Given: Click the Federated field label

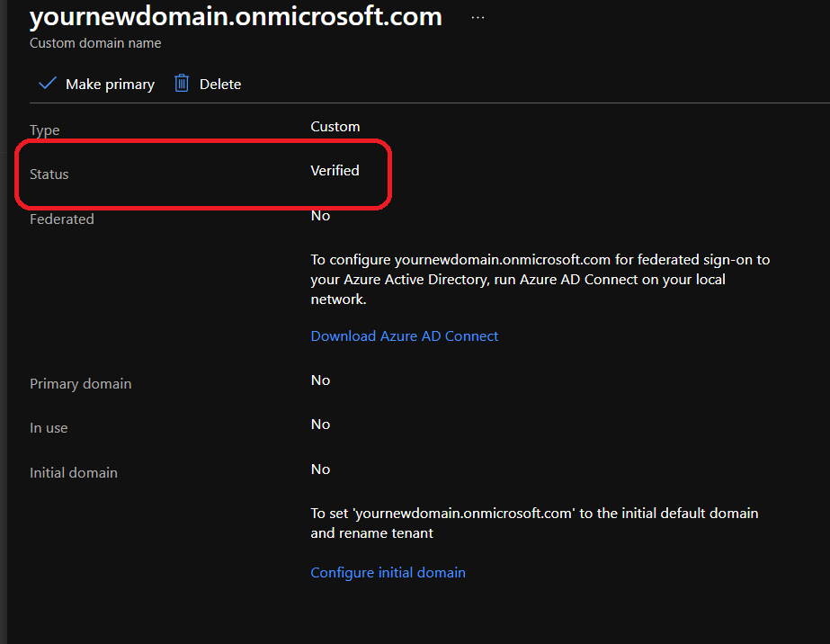Looking at the screenshot, I should [61, 219].
